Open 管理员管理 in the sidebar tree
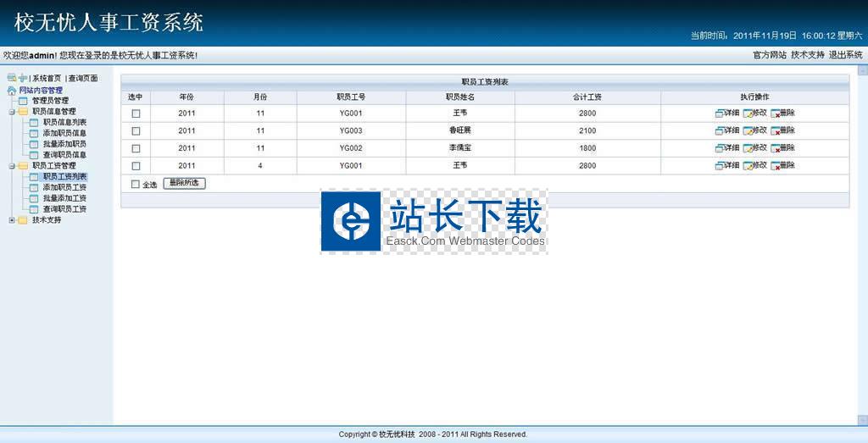Screen dimensions: 868x443 (x=50, y=101)
